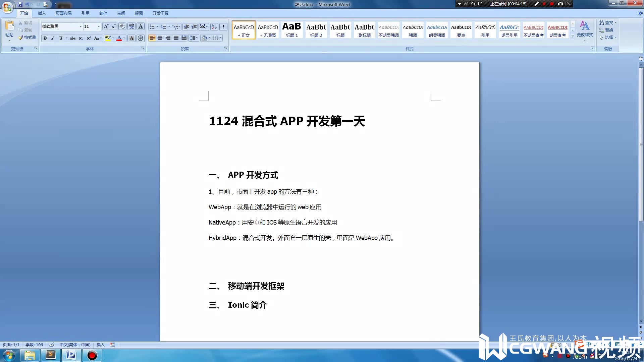644x362 pixels.
Task: Apply bold formatting
Action: (45, 38)
